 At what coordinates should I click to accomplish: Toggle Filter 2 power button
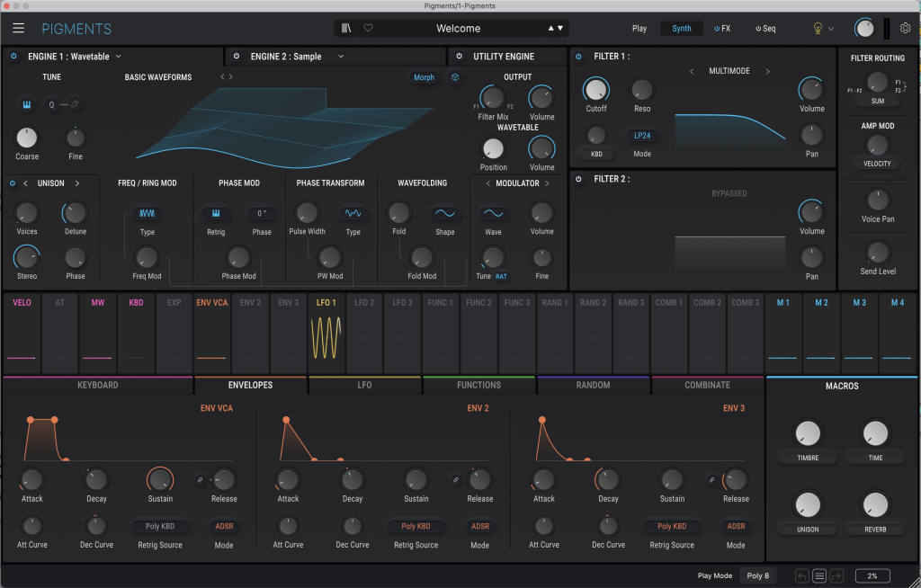click(578, 179)
